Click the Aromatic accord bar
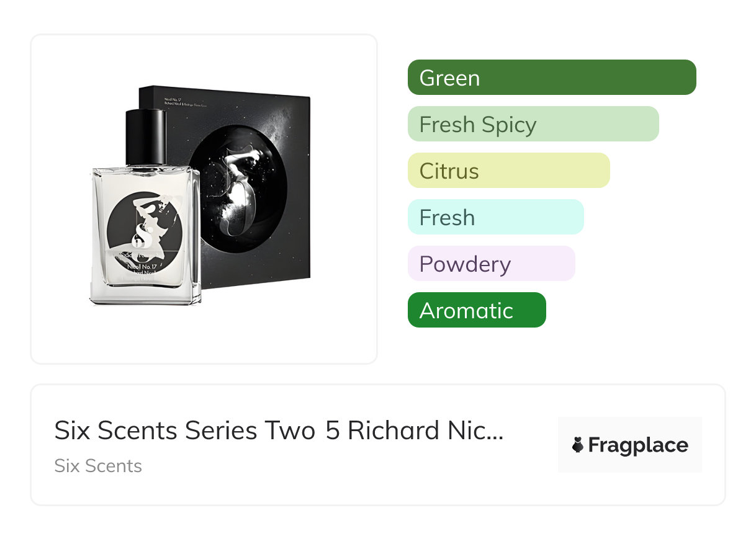 [476, 310]
